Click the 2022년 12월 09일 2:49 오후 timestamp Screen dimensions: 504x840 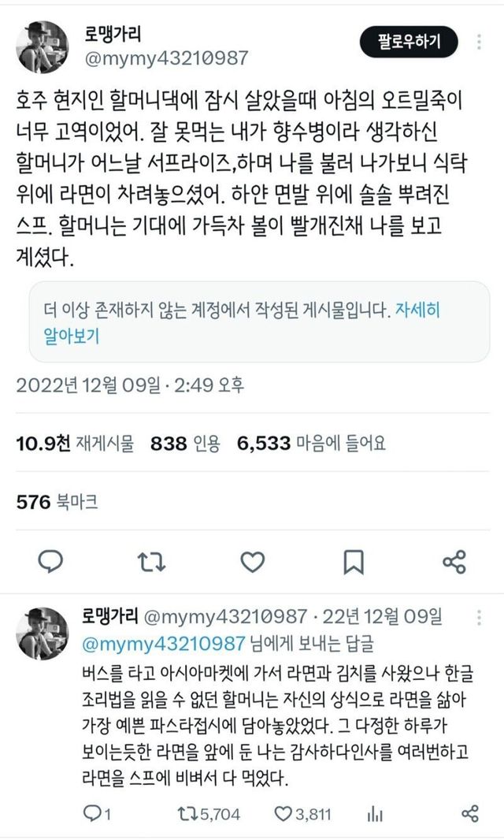pos(130,385)
